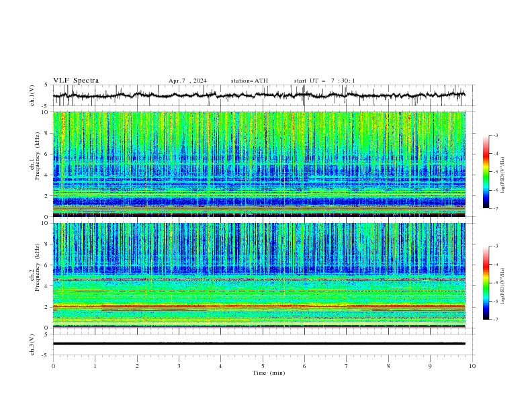Click the "4" minute tick label on time axis
The height and width of the screenshot is (411, 532).
pos(220,366)
